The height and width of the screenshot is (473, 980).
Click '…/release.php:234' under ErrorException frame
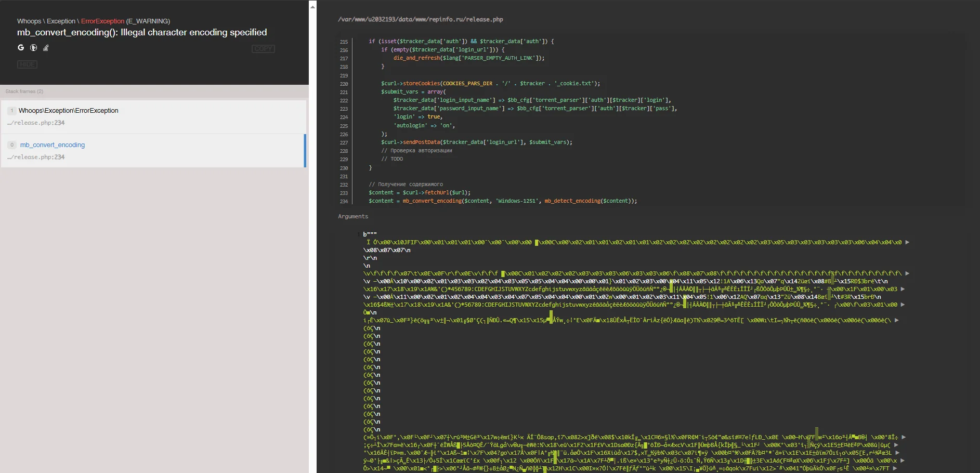point(36,123)
